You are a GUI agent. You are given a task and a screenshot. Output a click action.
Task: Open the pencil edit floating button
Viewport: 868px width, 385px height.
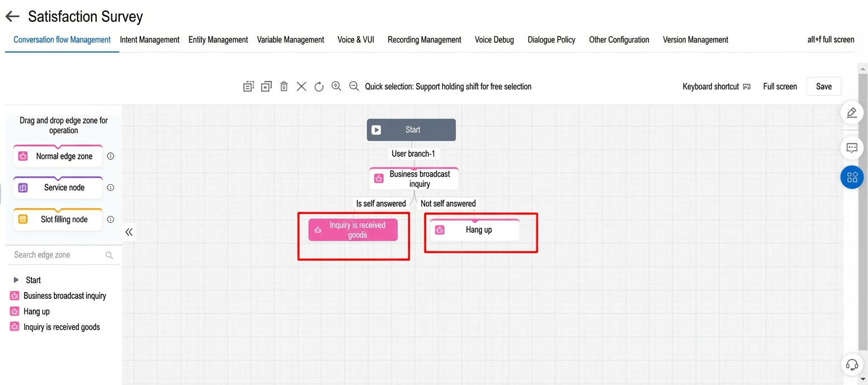(852, 112)
